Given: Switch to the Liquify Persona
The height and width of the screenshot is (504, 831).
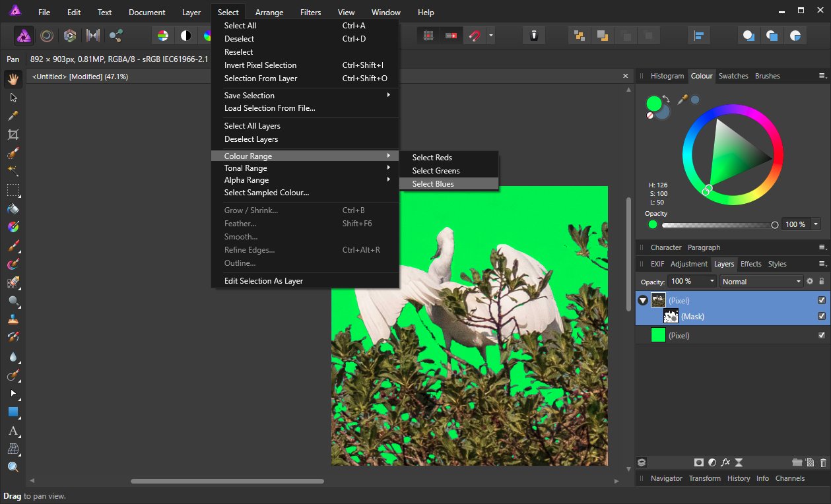Looking at the screenshot, I should pos(47,36).
